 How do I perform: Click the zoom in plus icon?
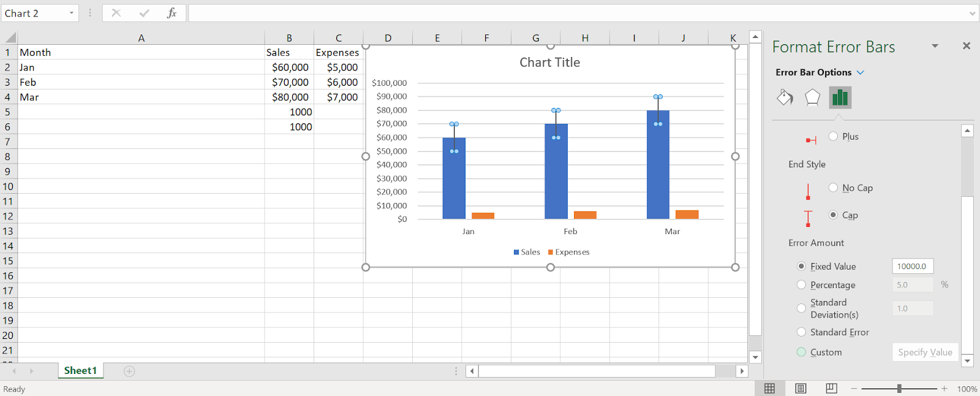tap(944, 389)
